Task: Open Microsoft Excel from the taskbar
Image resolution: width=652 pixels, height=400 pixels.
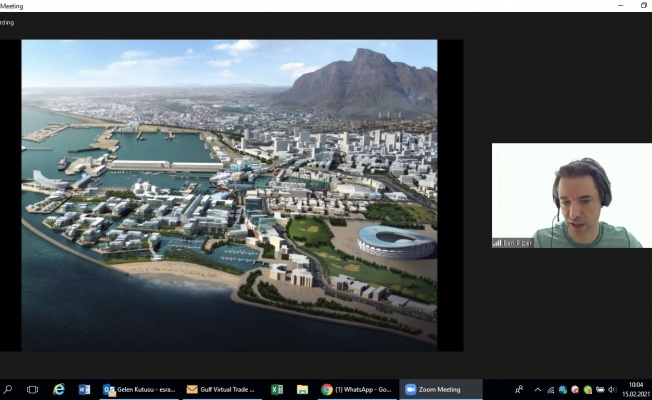Action: coord(277,390)
